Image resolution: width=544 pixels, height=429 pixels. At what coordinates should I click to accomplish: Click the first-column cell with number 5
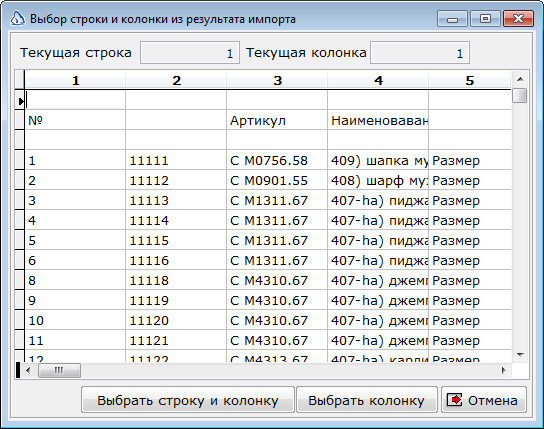point(75,241)
